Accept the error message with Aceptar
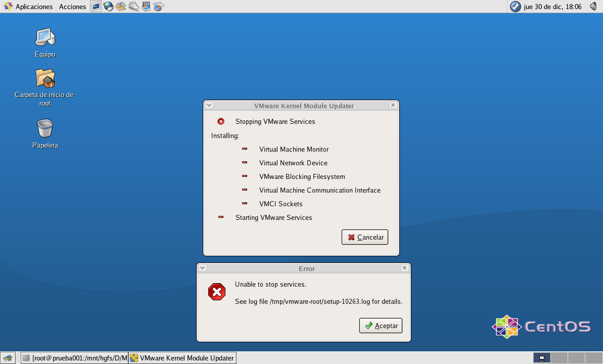The image size is (603, 364). click(381, 326)
